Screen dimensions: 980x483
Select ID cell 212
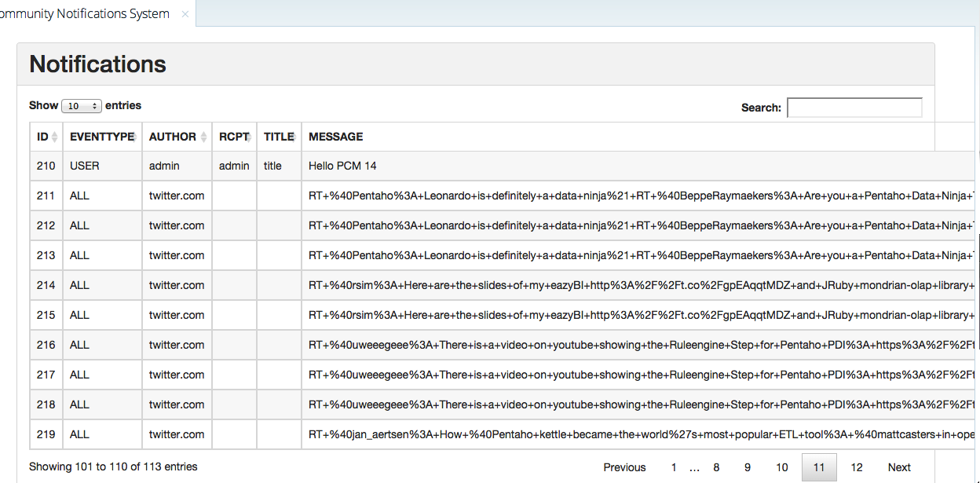[x=46, y=225]
